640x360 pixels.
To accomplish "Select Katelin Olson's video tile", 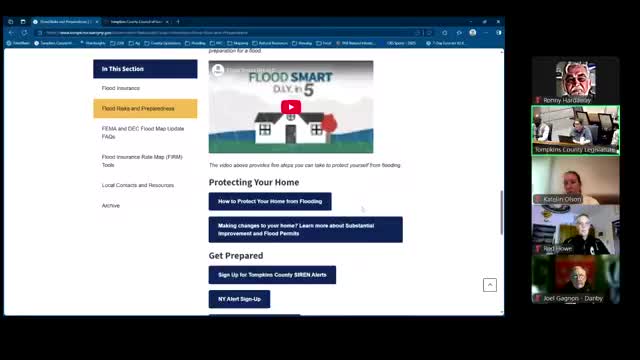I will click(x=576, y=180).
